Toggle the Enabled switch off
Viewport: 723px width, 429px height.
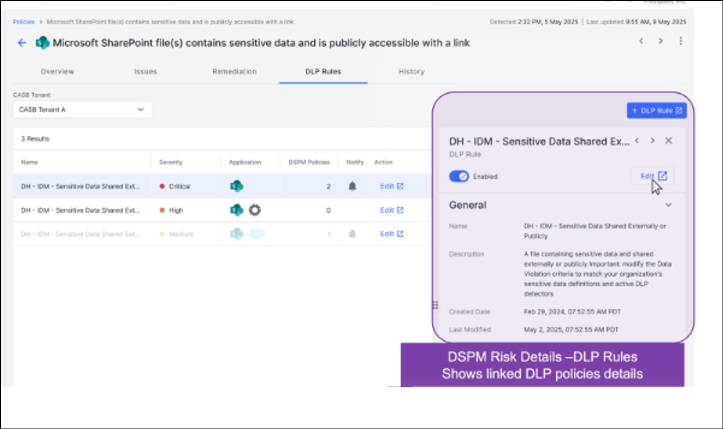460,176
